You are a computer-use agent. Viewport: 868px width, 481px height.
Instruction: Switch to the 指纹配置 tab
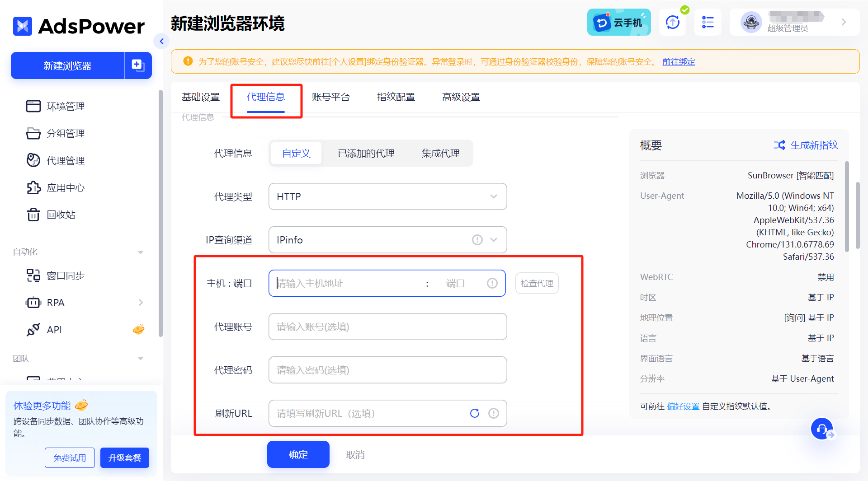coord(396,97)
